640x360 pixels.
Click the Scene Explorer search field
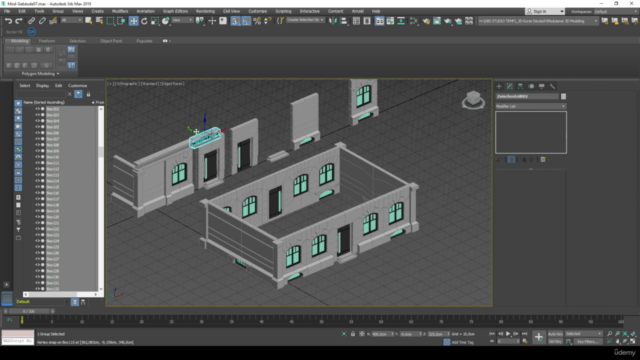(40, 94)
